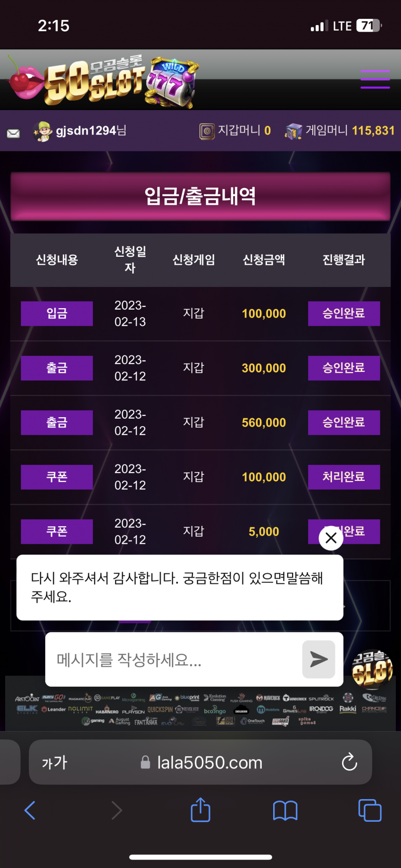The height and width of the screenshot is (868, 401).
Task: Tap the Safari share icon
Action: [200, 810]
